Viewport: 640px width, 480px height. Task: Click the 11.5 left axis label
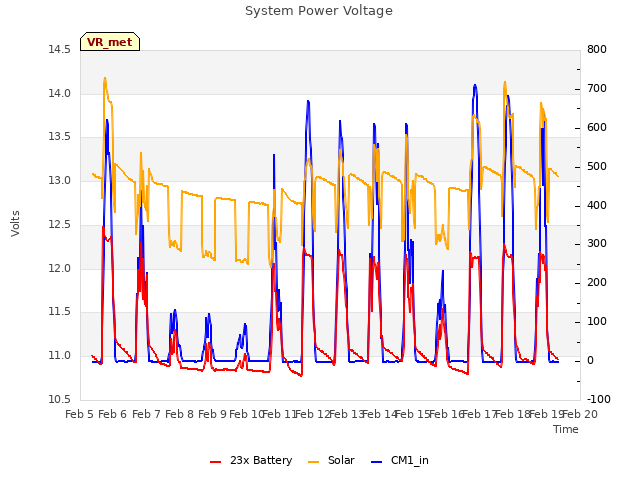click(x=60, y=312)
